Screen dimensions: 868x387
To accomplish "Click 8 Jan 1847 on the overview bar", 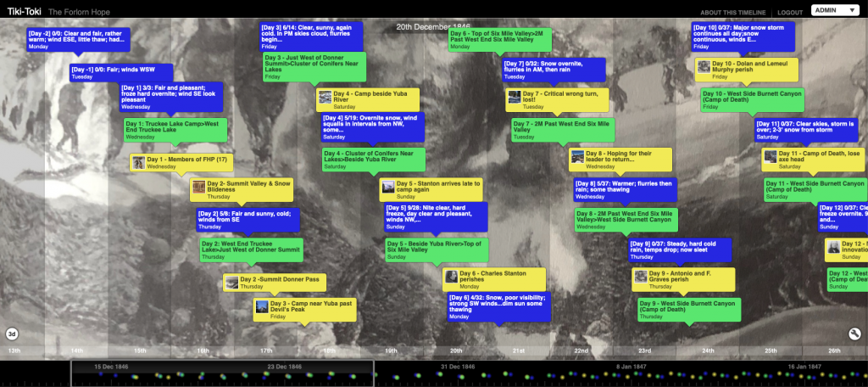I will 626,367.
